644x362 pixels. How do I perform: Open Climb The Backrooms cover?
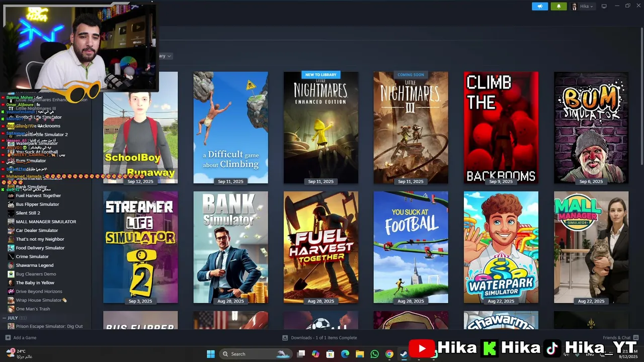click(x=501, y=128)
